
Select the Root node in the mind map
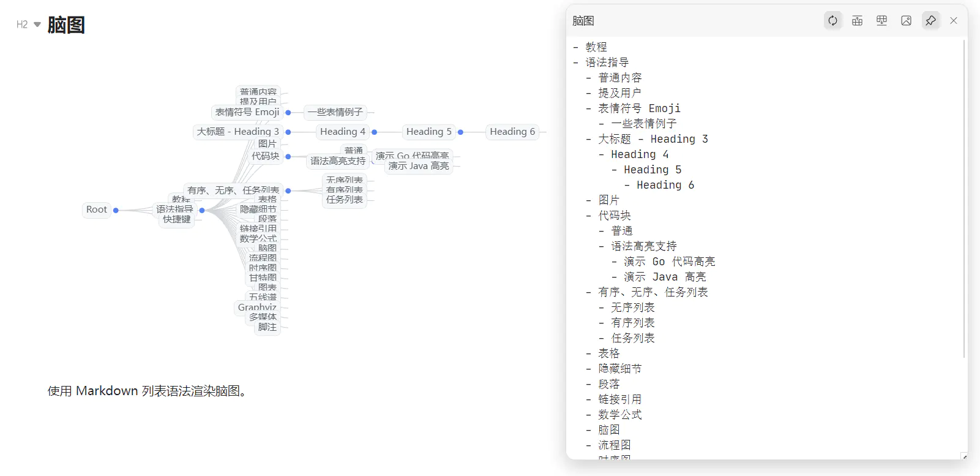[x=97, y=210]
